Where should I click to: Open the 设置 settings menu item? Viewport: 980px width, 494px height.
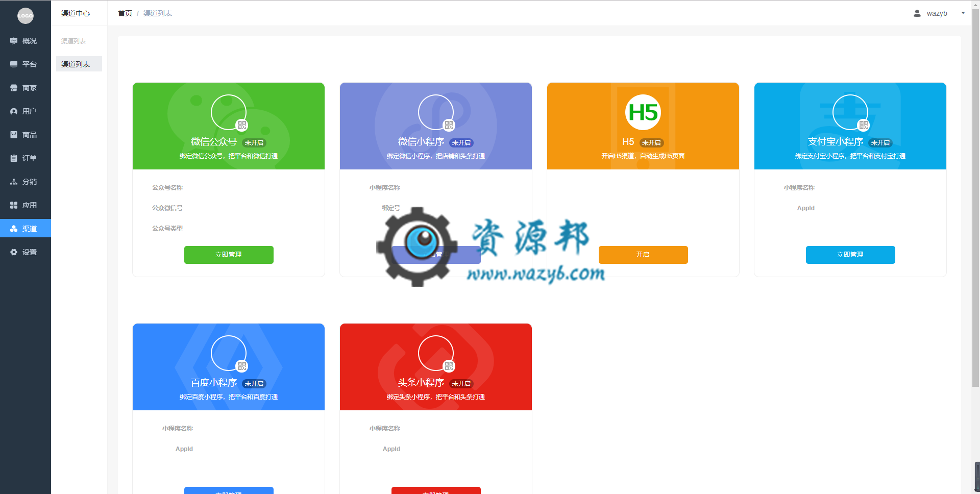[x=26, y=252]
